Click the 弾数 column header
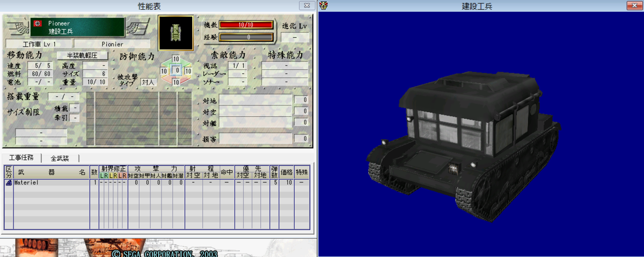 pos(275,172)
